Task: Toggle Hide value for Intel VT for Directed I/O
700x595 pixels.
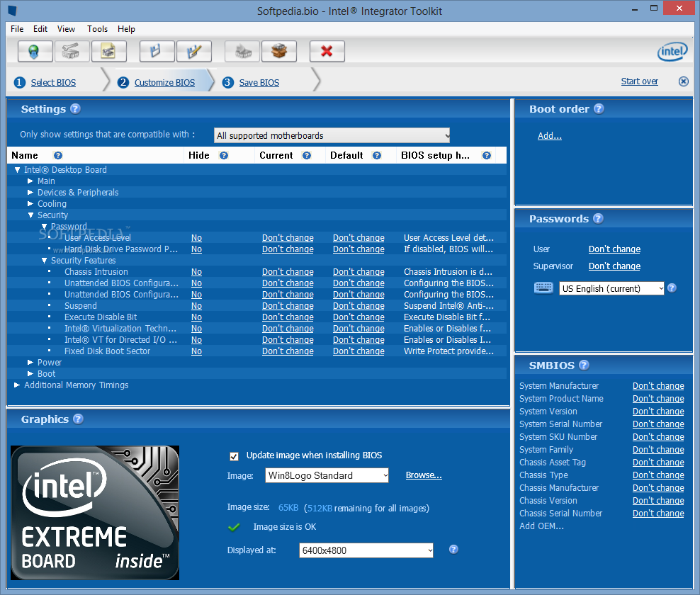Action: [x=196, y=340]
